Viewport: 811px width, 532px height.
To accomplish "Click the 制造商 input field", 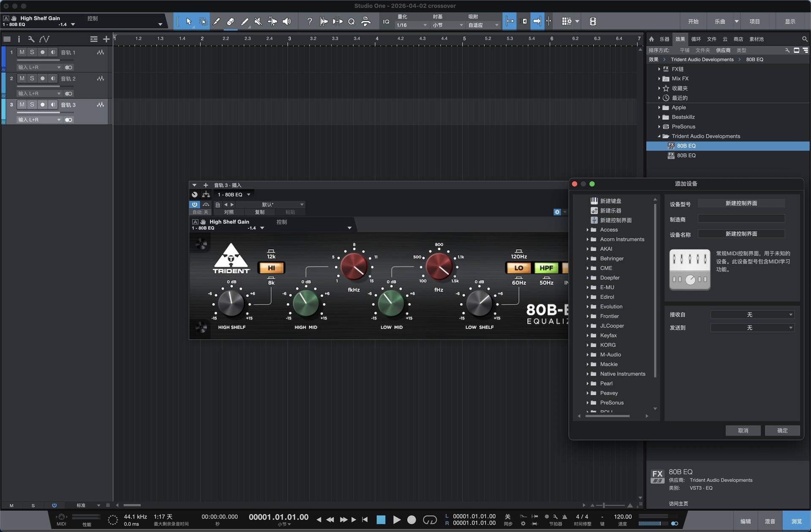I will point(741,219).
